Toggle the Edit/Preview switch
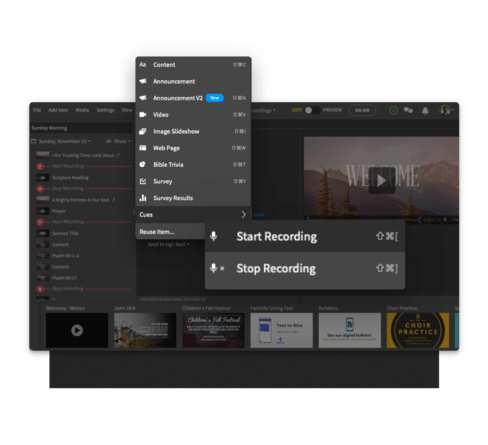488x445 pixels. click(312, 110)
